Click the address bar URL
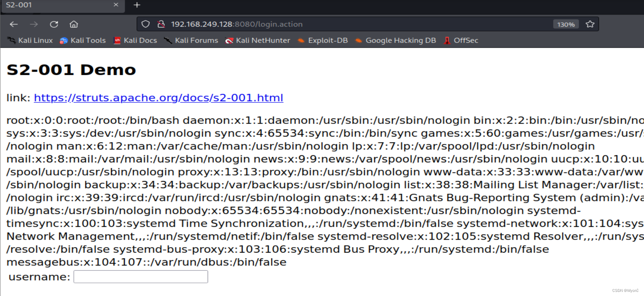Screen dimensions: 644x296 coord(237,24)
